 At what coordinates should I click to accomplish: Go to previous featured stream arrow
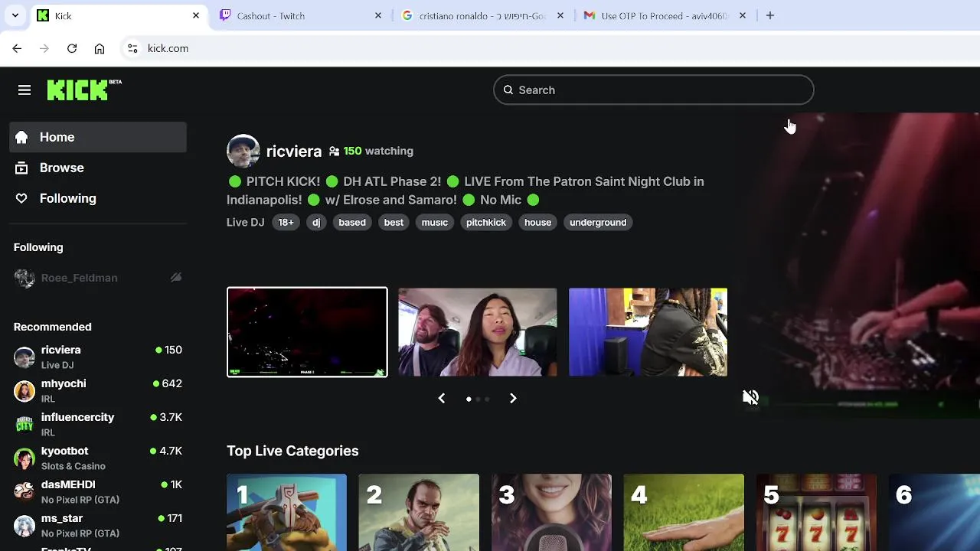pyautogui.click(x=441, y=398)
